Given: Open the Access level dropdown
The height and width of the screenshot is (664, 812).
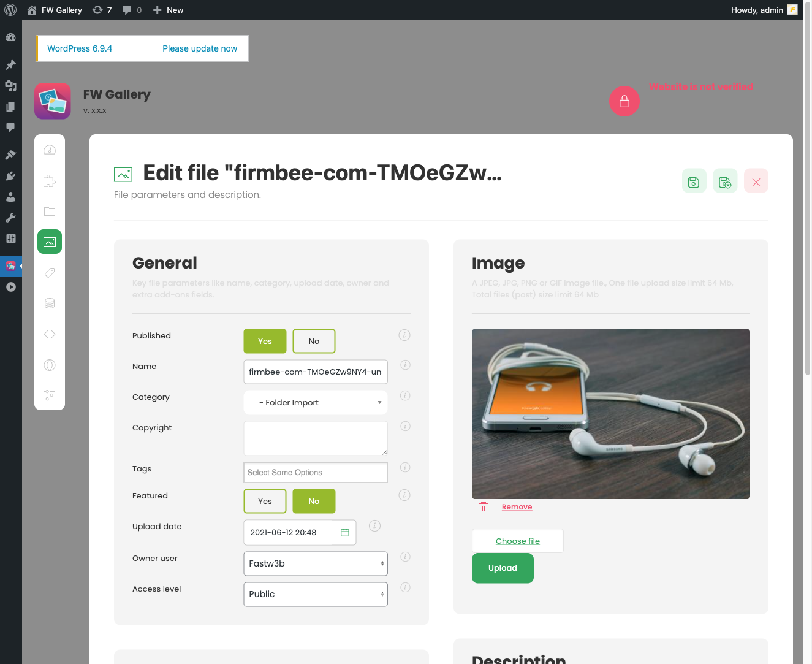Looking at the screenshot, I should [x=315, y=594].
